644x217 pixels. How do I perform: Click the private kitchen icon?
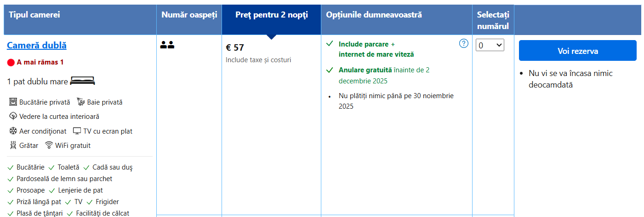(x=13, y=102)
